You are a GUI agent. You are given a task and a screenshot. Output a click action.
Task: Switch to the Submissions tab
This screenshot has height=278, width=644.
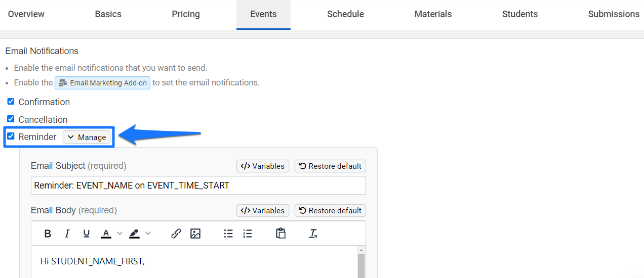614,14
